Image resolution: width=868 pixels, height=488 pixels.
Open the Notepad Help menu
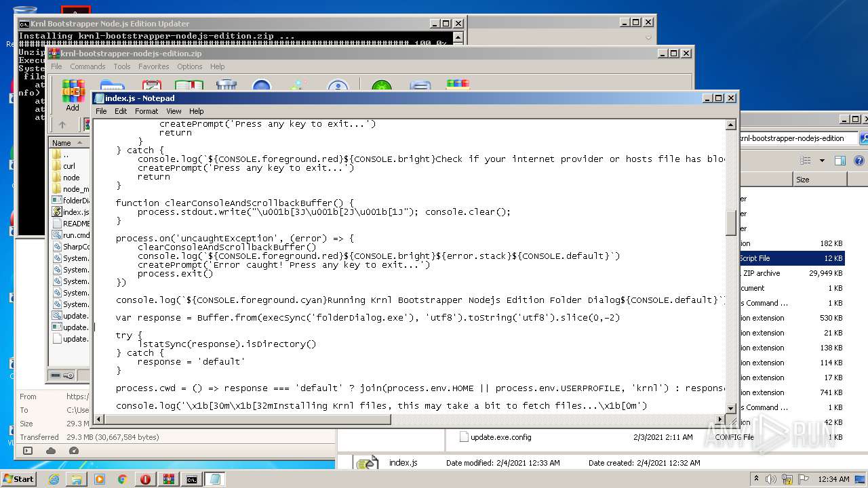tap(196, 111)
